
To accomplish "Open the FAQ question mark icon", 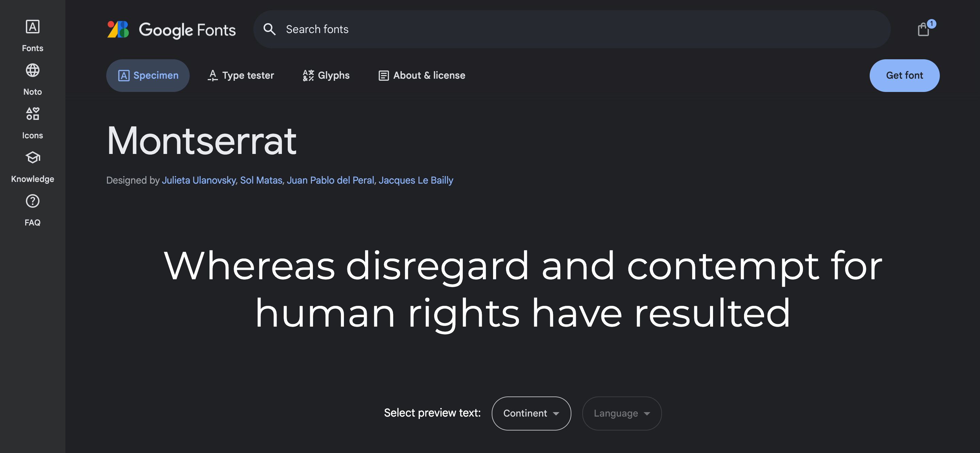I will click(x=32, y=201).
